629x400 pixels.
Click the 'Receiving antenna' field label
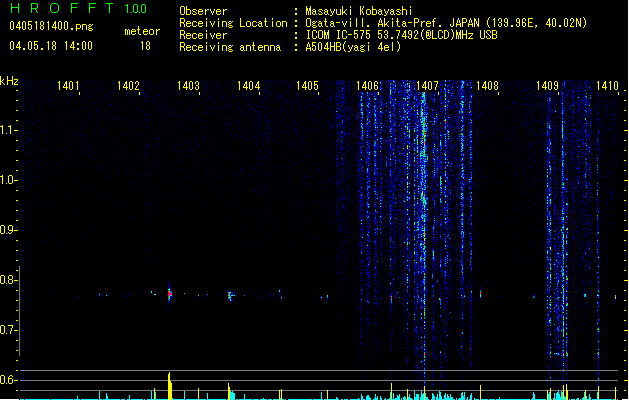pos(230,47)
